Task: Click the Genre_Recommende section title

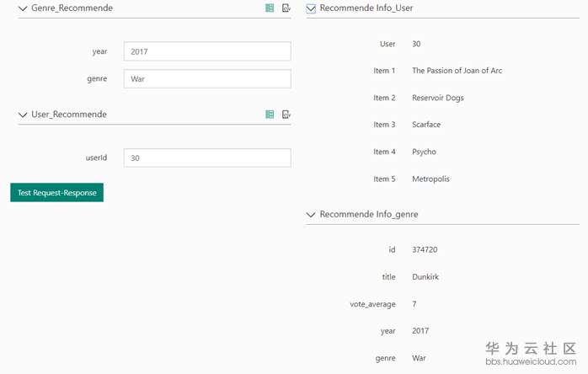Action: point(72,8)
